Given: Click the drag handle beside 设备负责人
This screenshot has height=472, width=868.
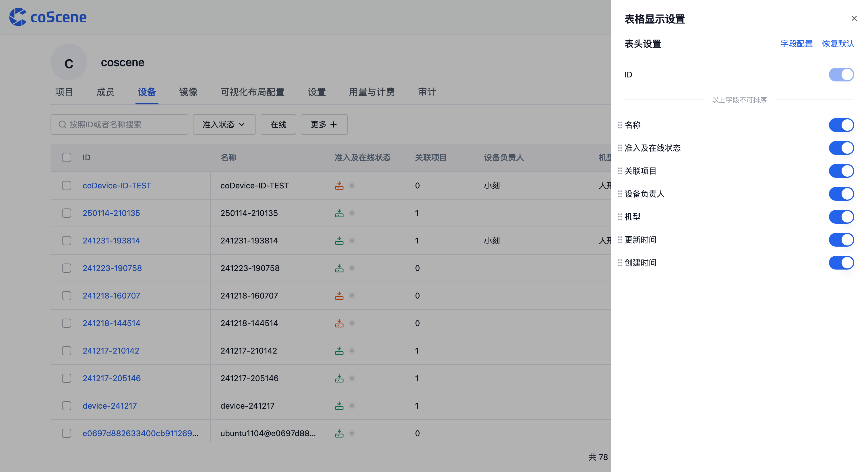Looking at the screenshot, I should pyautogui.click(x=620, y=194).
